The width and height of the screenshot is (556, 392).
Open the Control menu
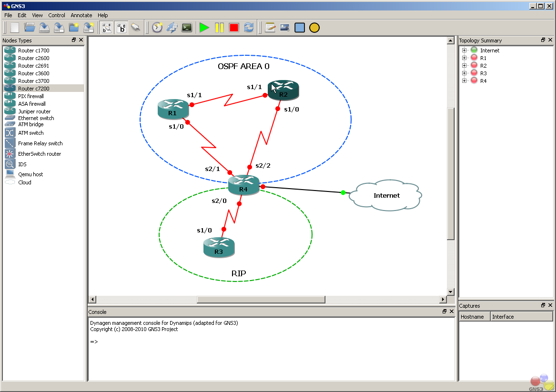tap(57, 15)
